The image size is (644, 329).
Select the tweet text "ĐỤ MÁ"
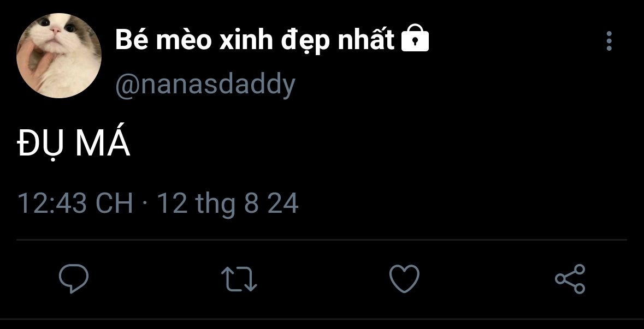[74, 145]
